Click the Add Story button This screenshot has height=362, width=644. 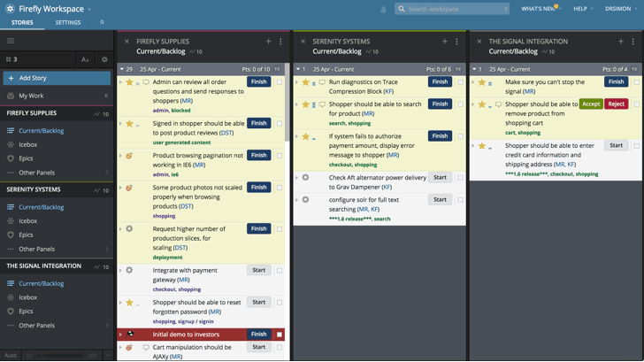(x=57, y=78)
